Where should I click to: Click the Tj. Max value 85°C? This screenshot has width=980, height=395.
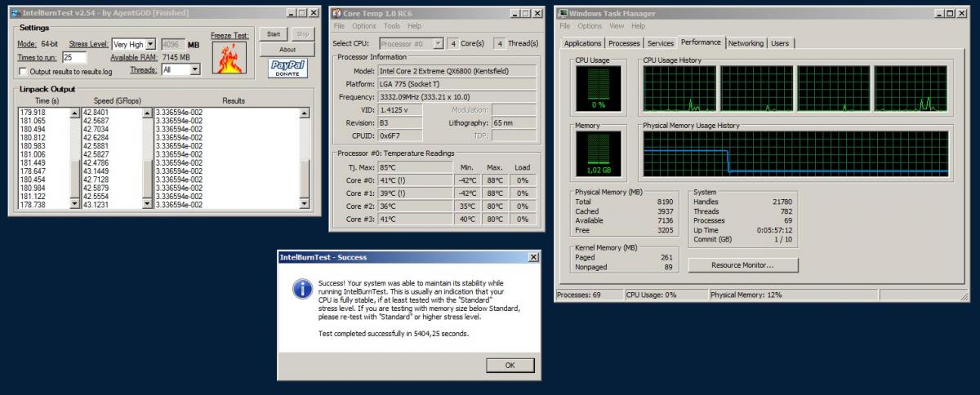pos(415,167)
